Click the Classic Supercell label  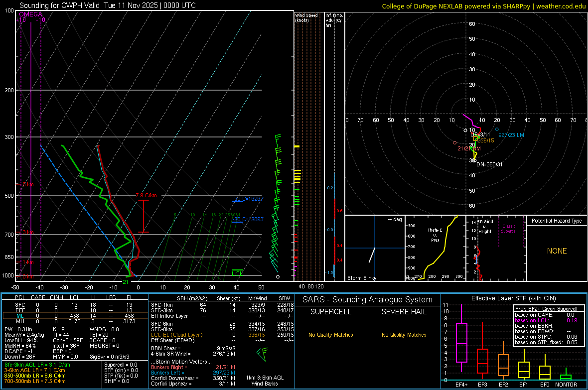coord(509,229)
